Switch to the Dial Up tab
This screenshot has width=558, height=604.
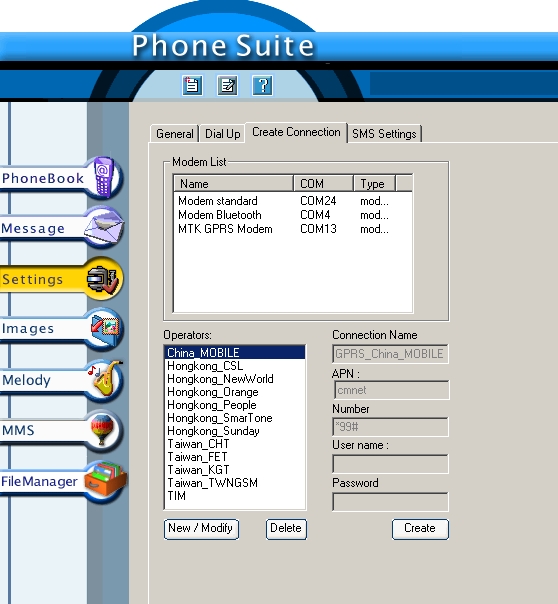coord(223,134)
